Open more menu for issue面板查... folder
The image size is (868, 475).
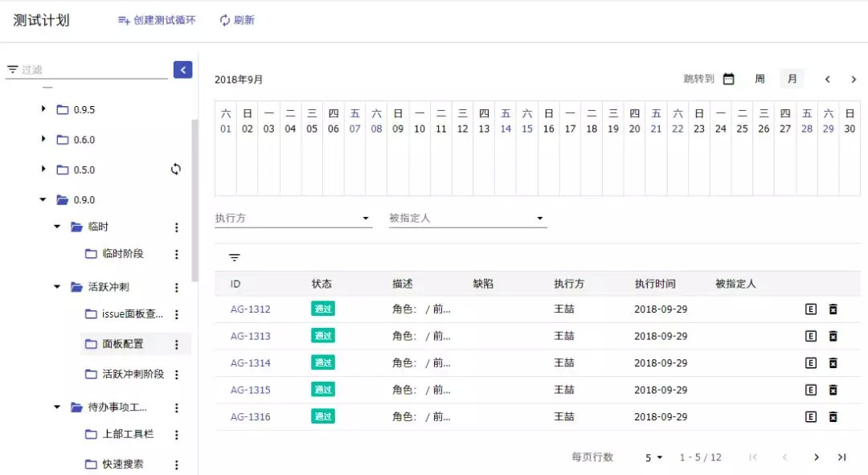[177, 314]
